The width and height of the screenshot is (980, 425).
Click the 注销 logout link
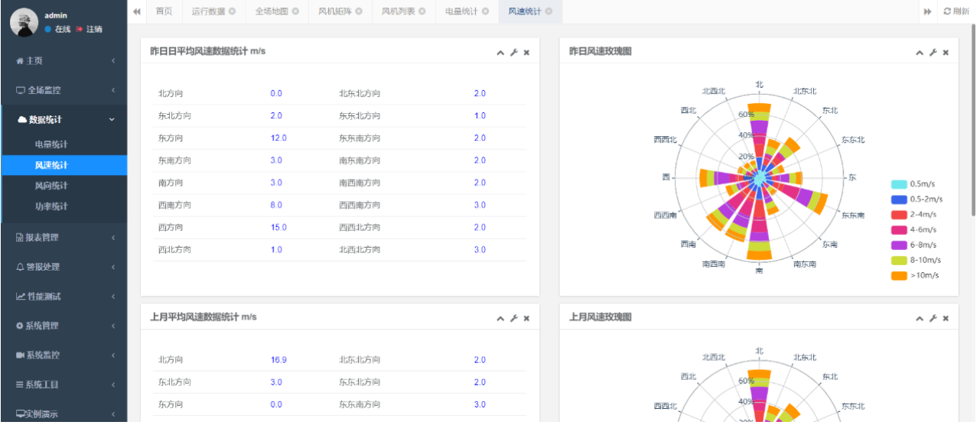[x=89, y=29]
